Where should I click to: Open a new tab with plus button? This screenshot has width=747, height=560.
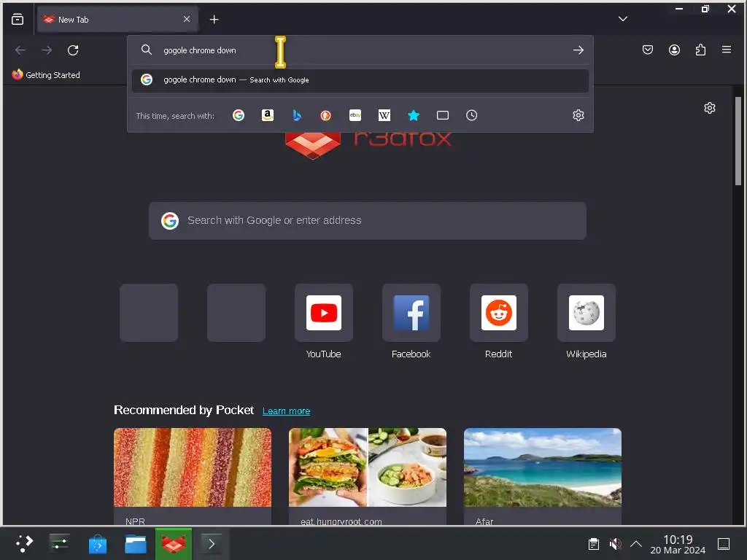pyautogui.click(x=214, y=19)
